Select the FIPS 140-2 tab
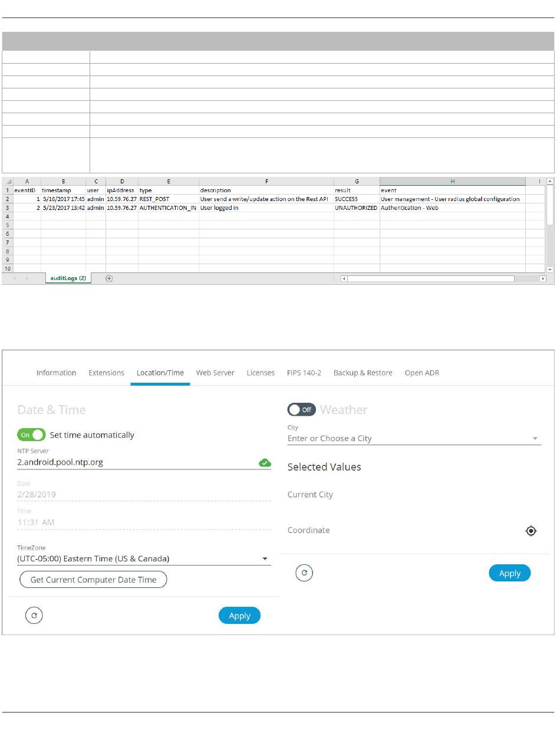The height and width of the screenshot is (743, 560). [304, 373]
